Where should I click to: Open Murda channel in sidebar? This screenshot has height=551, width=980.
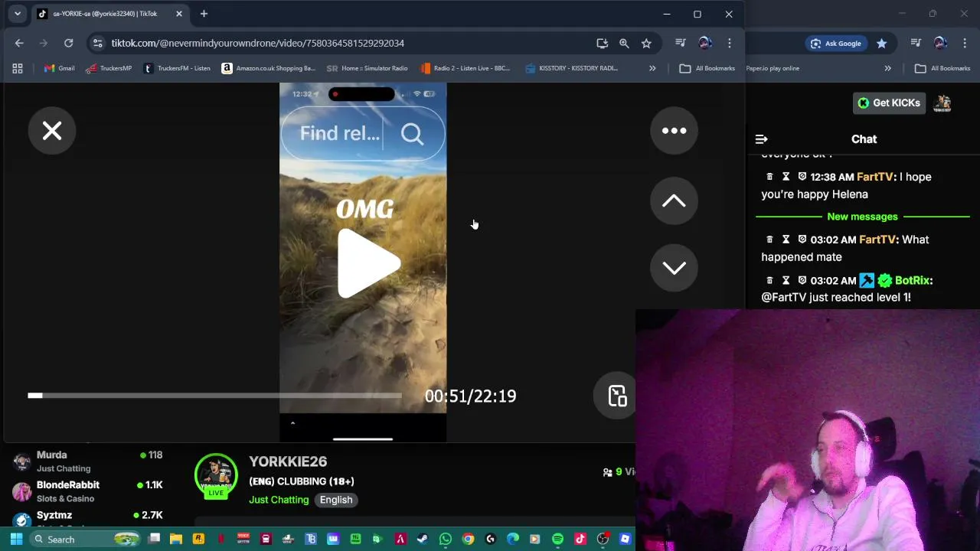tap(88, 461)
